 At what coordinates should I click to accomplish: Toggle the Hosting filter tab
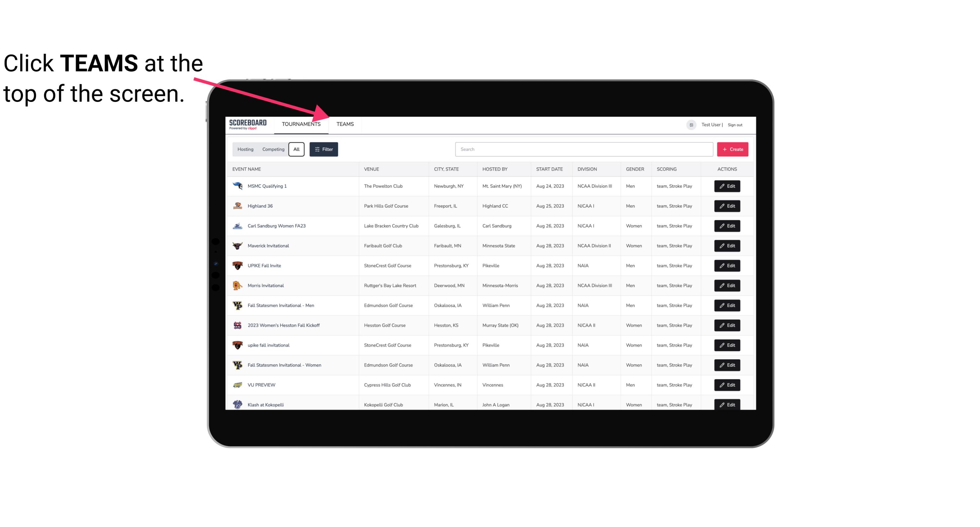[246, 149]
